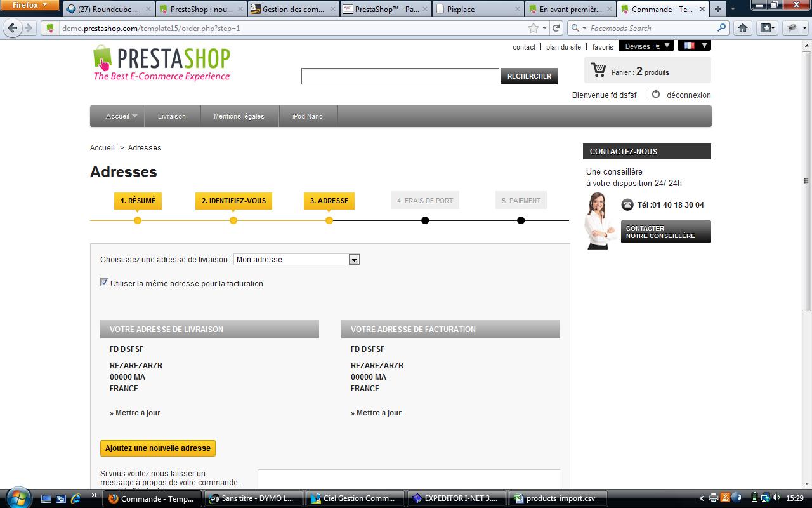Click in the order message textarea
Screen dimensions: 812x508
409,479
